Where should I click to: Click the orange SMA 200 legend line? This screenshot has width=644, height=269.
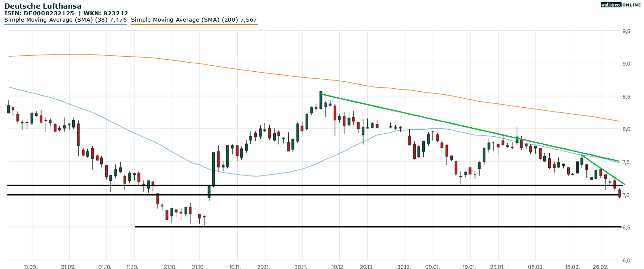(194, 24)
